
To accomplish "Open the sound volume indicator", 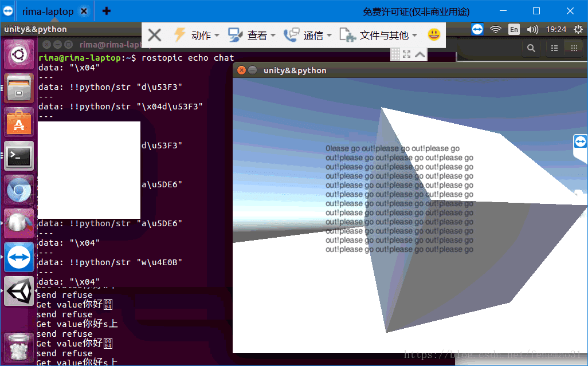I will [x=532, y=29].
